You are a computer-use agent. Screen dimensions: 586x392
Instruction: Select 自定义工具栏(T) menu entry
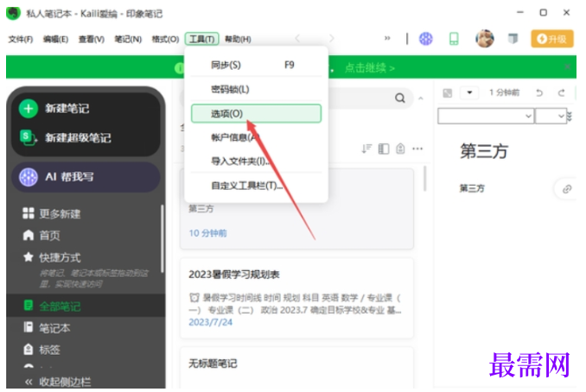(256, 185)
